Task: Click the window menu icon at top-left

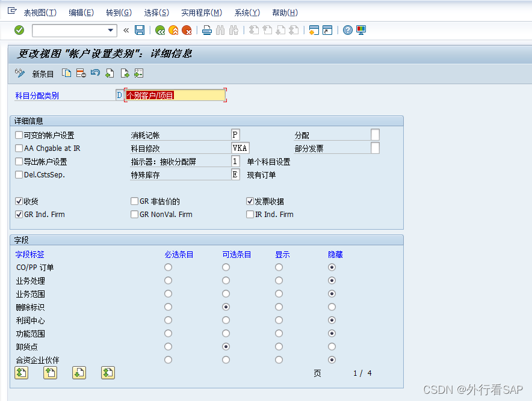Action: (x=12, y=11)
